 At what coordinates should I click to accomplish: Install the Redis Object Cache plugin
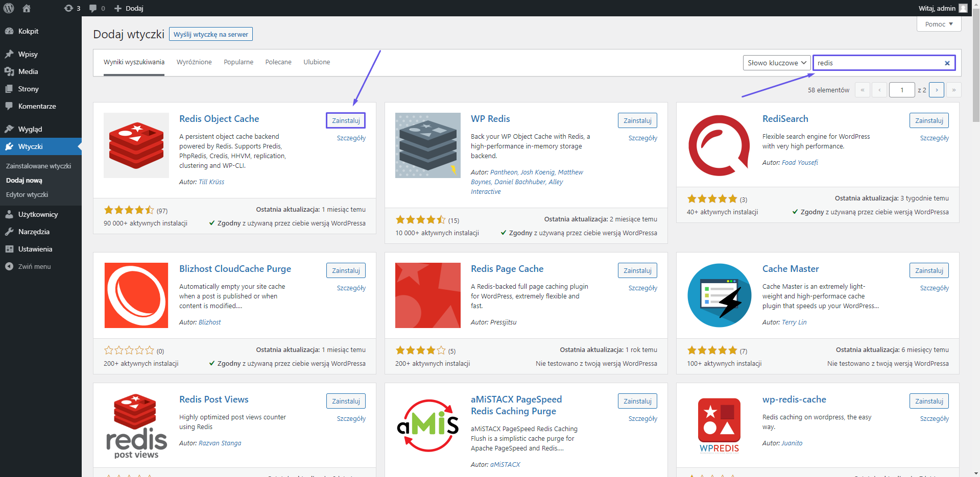tap(346, 120)
